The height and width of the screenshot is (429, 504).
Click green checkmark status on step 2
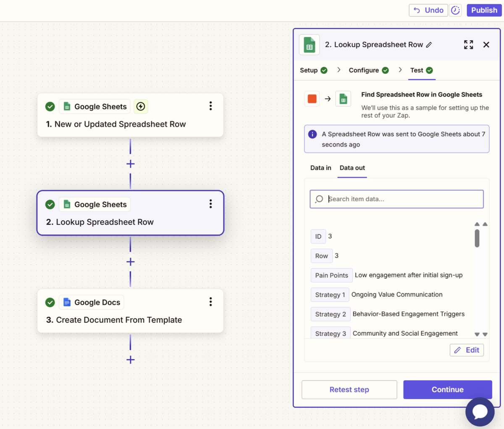click(x=50, y=205)
